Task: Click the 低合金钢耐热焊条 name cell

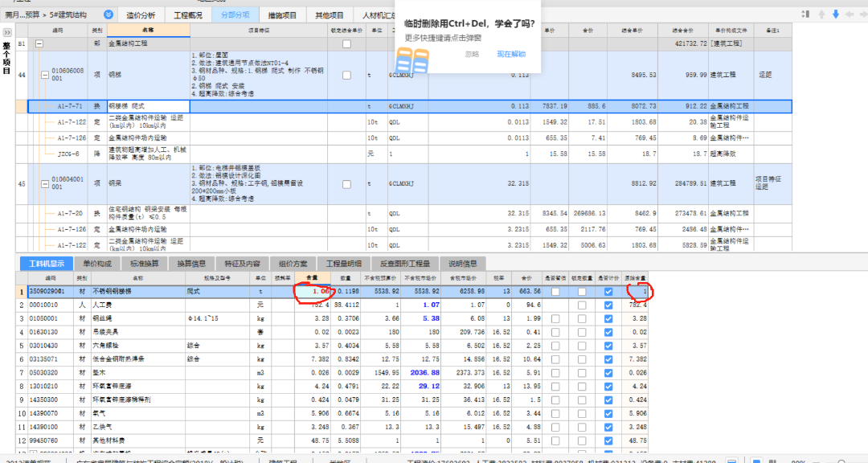Action: click(138, 359)
